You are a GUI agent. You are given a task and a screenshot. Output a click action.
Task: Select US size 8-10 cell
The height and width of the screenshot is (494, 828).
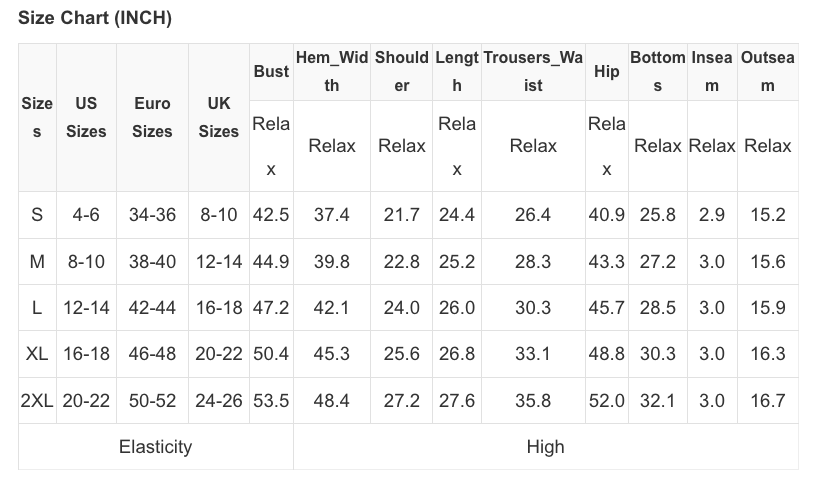pos(86,262)
